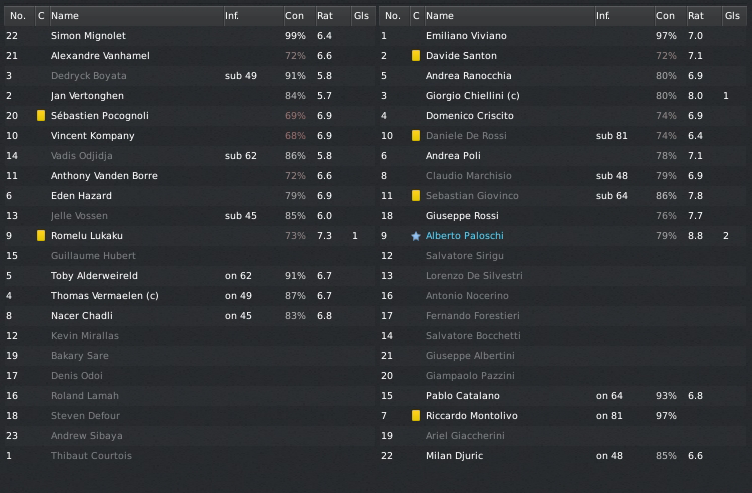
Task: Sort left-hand table by Rat column header
Action: point(324,16)
